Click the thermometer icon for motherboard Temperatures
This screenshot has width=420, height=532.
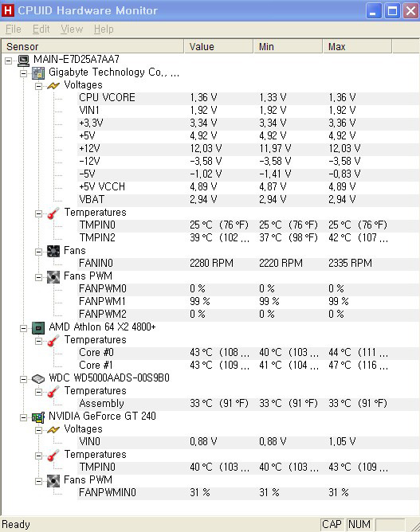(x=53, y=213)
